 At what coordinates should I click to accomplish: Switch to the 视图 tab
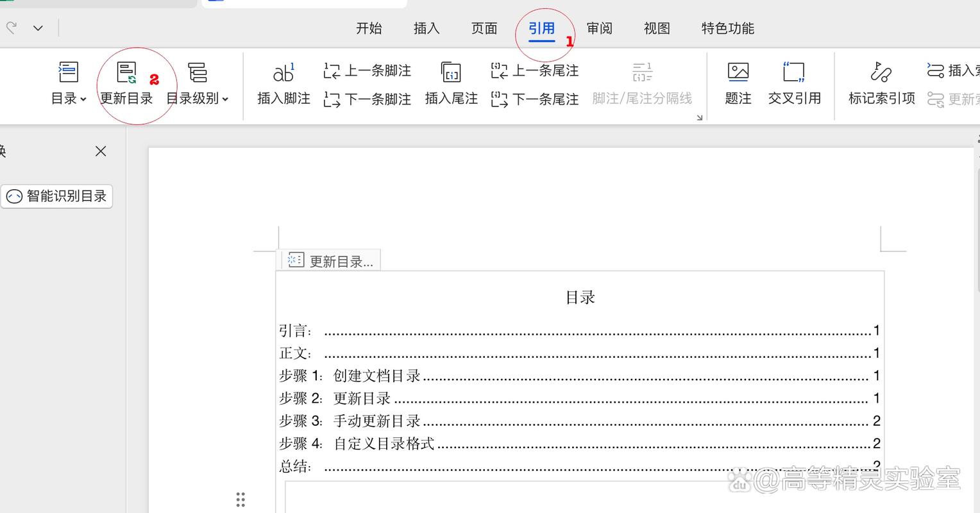[657, 28]
